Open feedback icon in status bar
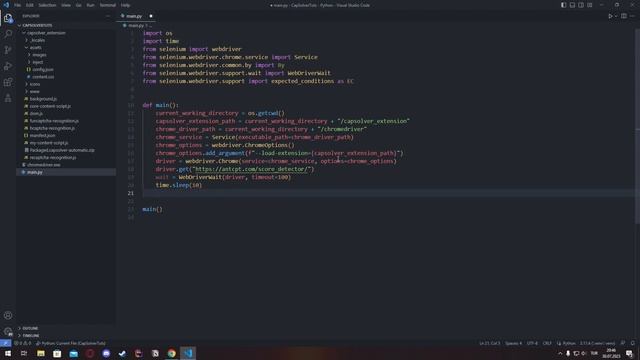 (623, 343)
